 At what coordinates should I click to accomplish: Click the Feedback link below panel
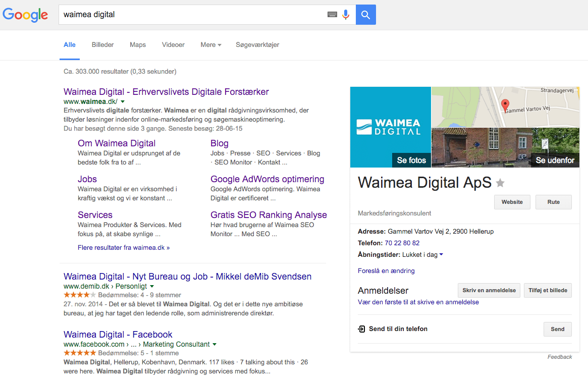click(560, 357)
